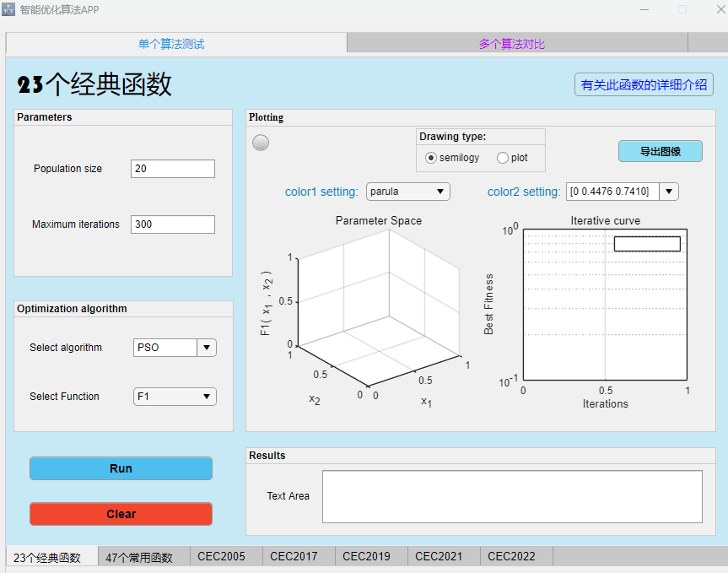Click the Iterative curve plot title
The image size is (728, 573).
(605, 220)
